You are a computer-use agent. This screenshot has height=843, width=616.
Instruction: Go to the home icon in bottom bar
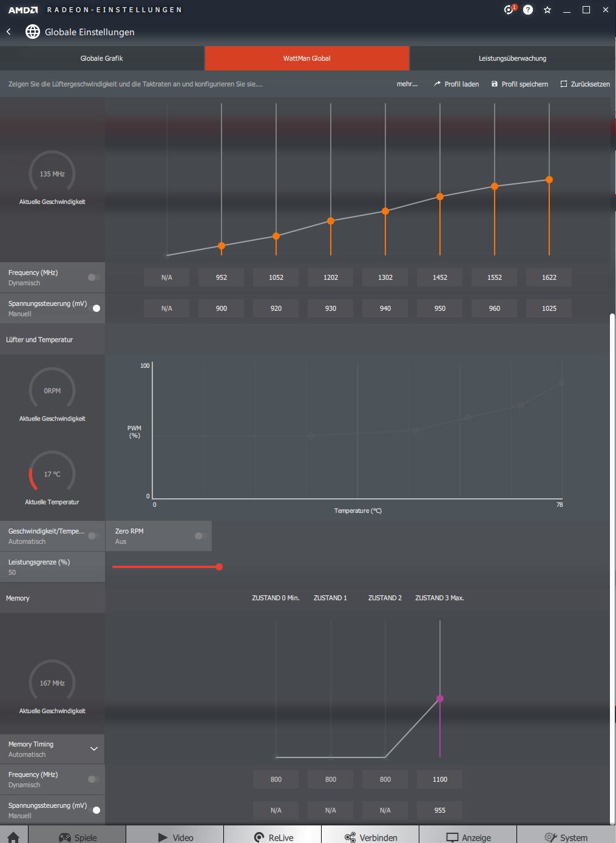click(x=13, y=837)
